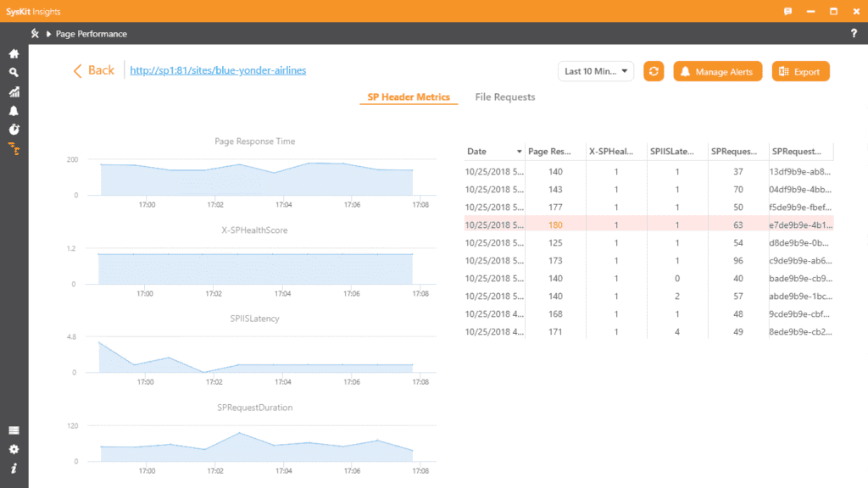
Task: Sort by Date column header
Action: pos(494,151)
